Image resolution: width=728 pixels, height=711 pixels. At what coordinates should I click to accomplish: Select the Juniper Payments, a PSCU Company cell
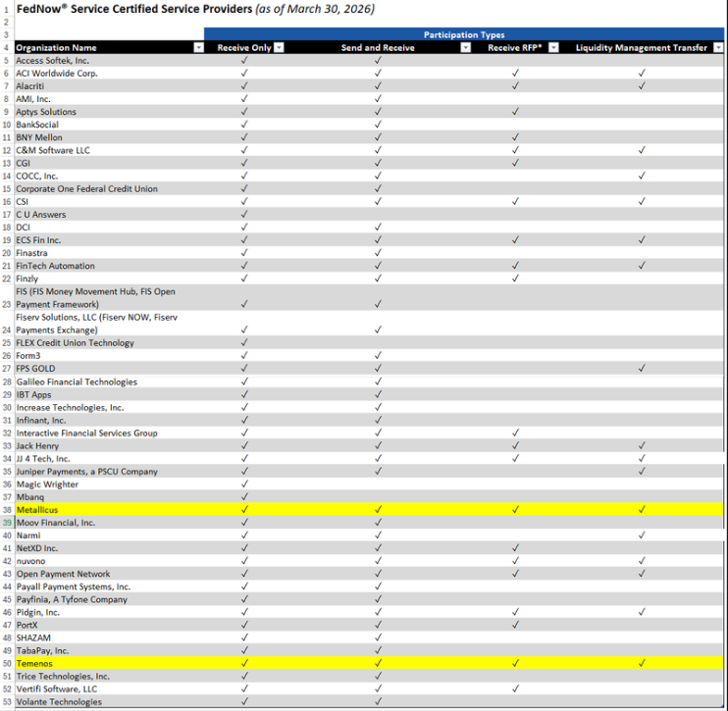tap(110, 472)
